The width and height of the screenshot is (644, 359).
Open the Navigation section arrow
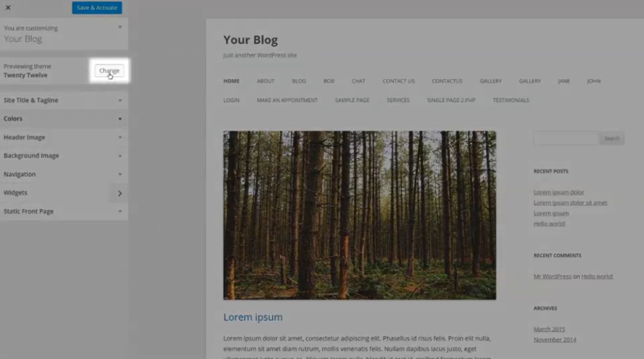click(120, 175)
